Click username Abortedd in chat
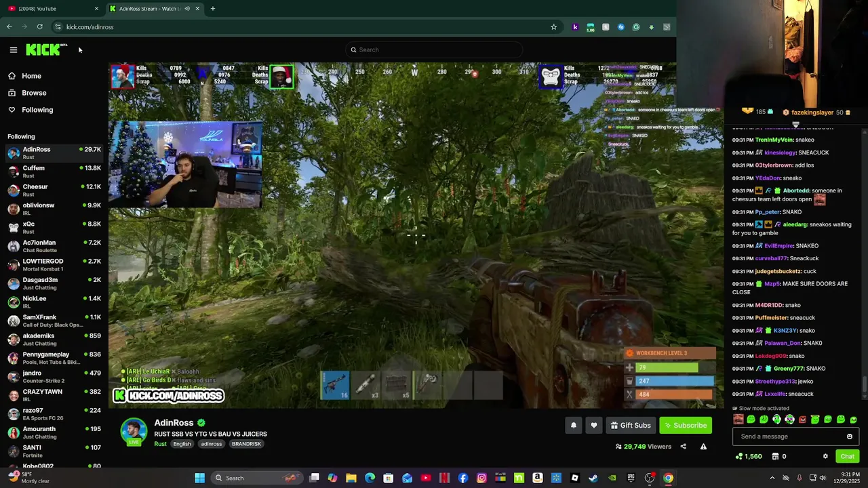Screen dimensions: 868x488 (x=797, y=190)
